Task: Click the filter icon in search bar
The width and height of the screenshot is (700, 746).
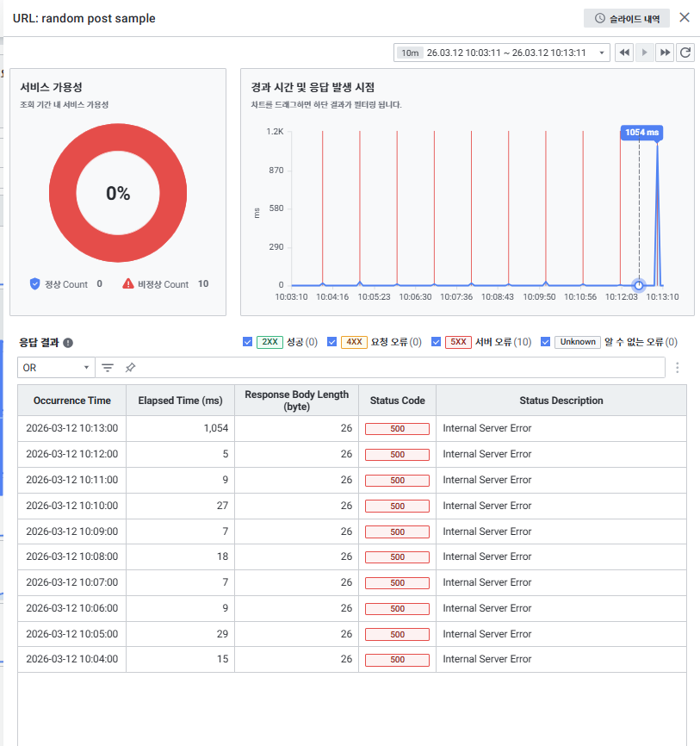Action: pyautogui.click(x=108, y=368)
